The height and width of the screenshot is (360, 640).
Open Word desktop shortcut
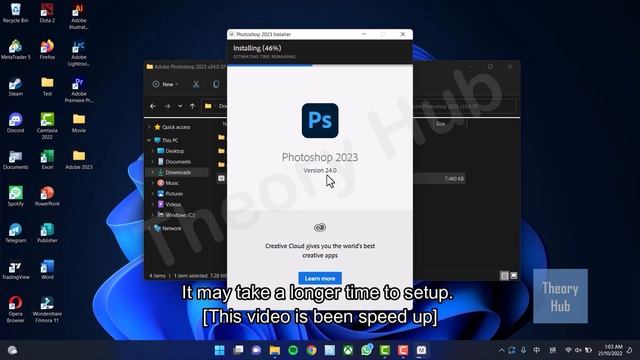point(47,270)
